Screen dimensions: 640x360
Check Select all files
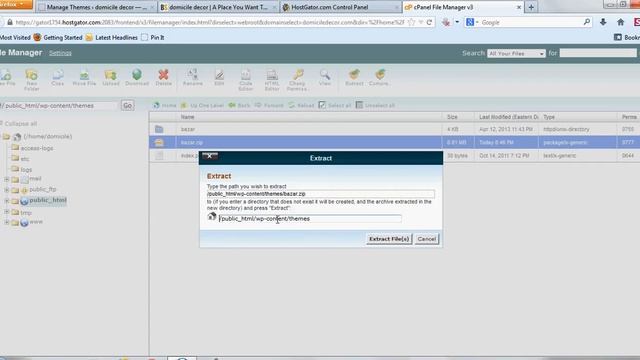pos(335,105)
